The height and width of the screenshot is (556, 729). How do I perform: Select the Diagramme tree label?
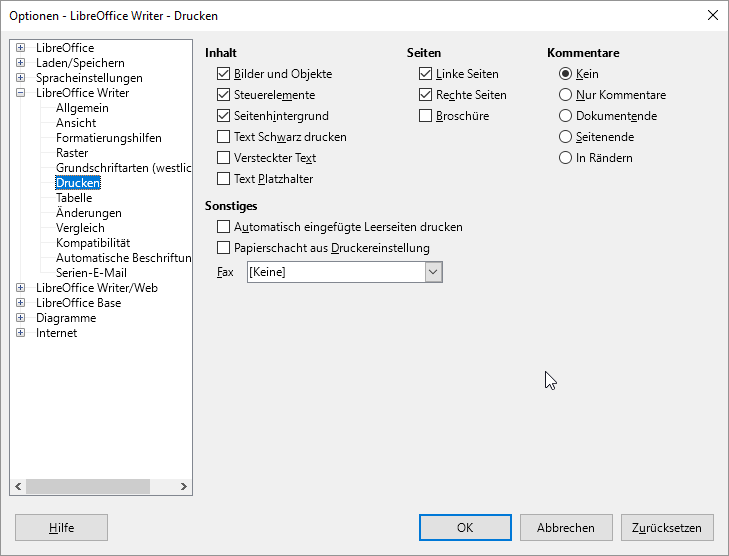point(66,318)
